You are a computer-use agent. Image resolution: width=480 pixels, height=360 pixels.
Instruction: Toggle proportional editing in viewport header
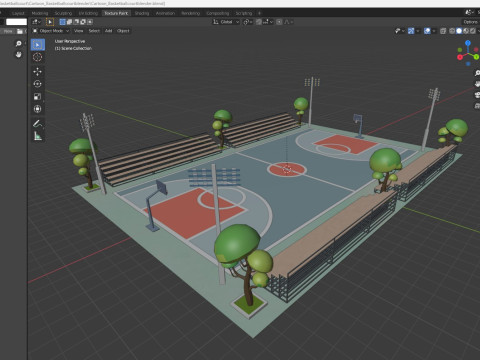click(x=279, y=22)
